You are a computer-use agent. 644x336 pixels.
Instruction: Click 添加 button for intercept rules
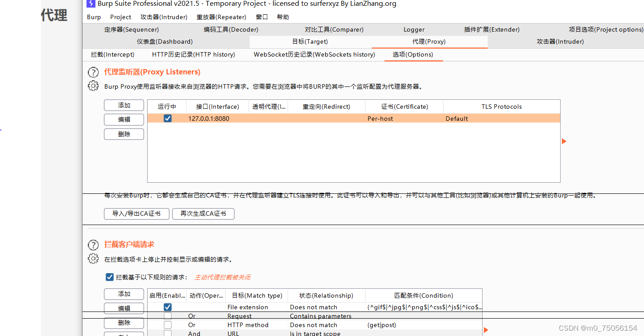pyautogui.click(x=124, y=294)
